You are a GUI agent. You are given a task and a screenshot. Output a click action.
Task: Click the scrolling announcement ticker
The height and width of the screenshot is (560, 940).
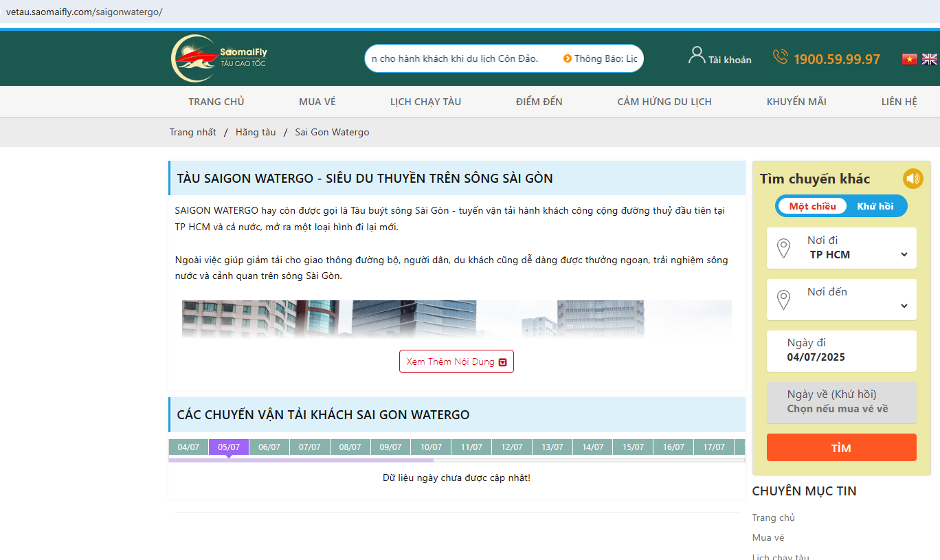click(504, 58)
